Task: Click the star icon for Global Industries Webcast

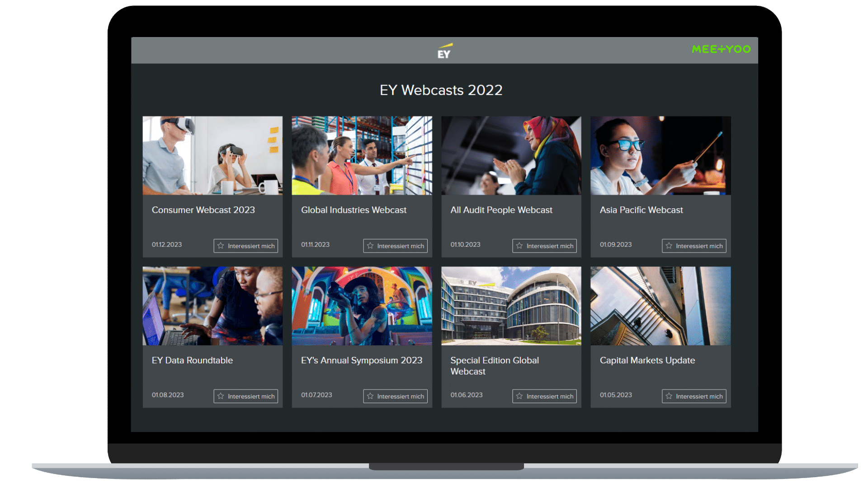Action: tap(370, 246)
